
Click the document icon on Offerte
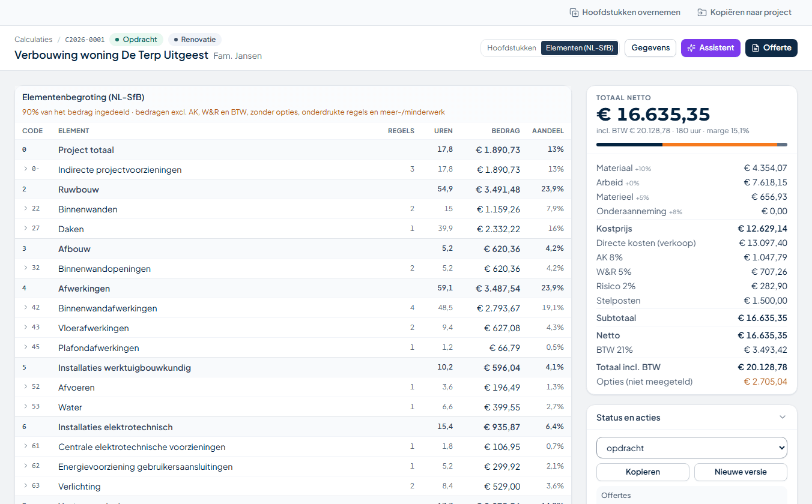click(x=756, y=48)
